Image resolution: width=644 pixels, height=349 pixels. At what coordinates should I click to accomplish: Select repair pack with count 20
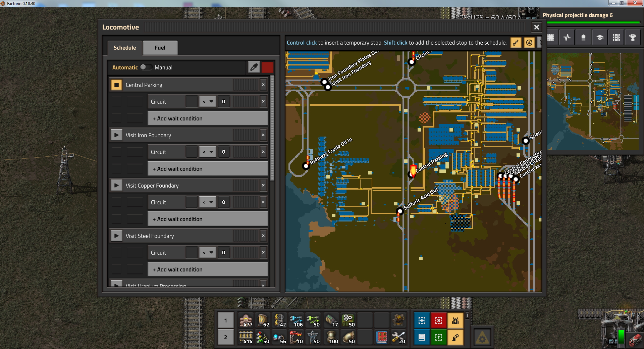(398, 337)
